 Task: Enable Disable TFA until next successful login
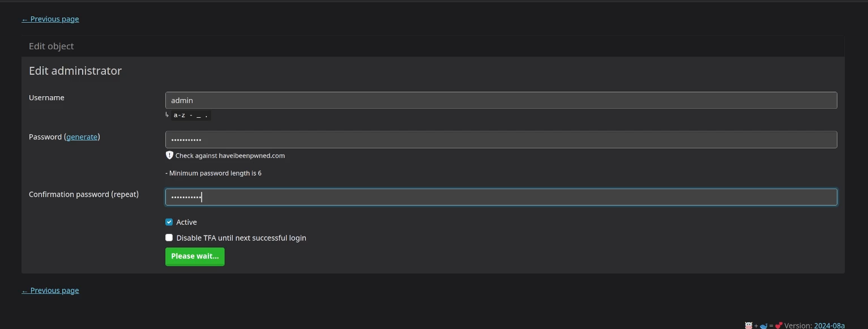[x=169, y=238]
